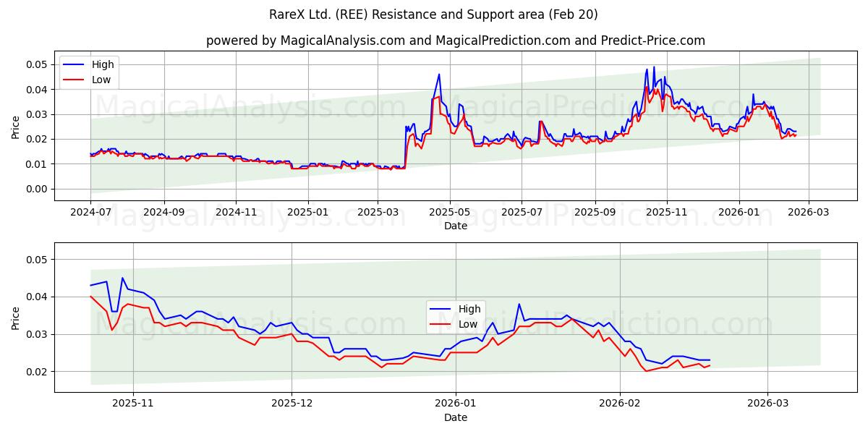868x434 pixels.
Task: Click the mid-January 2026 High spike on the bottom chart
Action: coord(519,304)
